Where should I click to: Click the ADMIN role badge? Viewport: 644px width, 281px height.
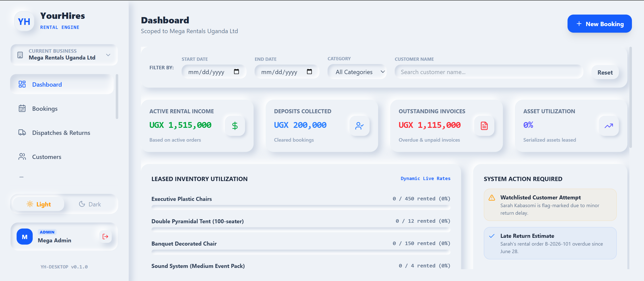pyautogui.click(x=47, y=232)
